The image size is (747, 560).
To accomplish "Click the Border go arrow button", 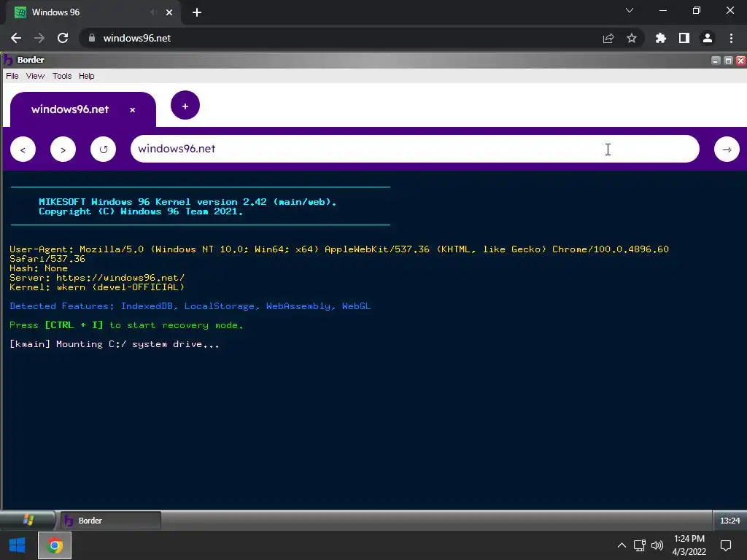I will pos(727,149).
